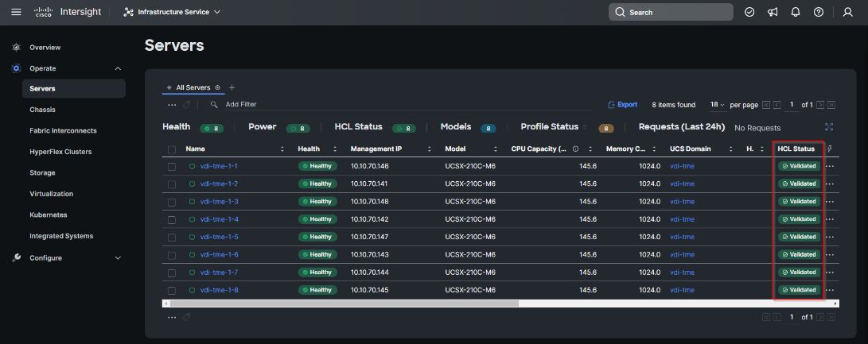Go to first page via the top pager
This screenshot has height=344, width=868.
coord(766,105)
